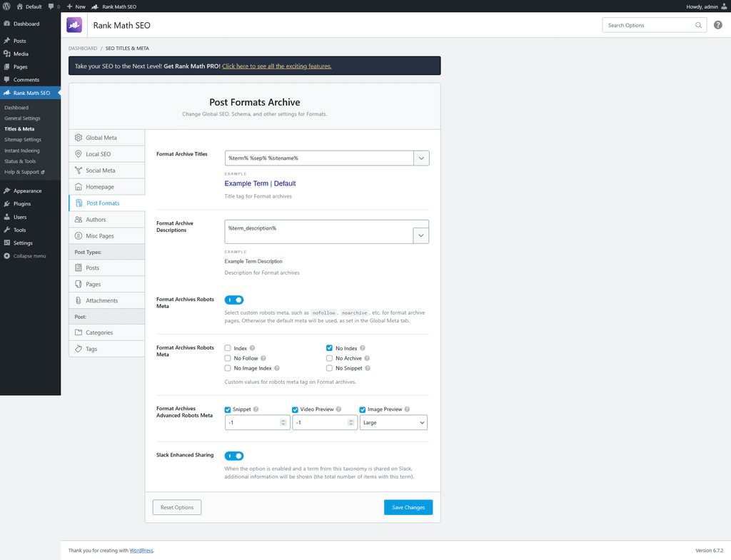Open the Default site home icon

pos(19,6)
